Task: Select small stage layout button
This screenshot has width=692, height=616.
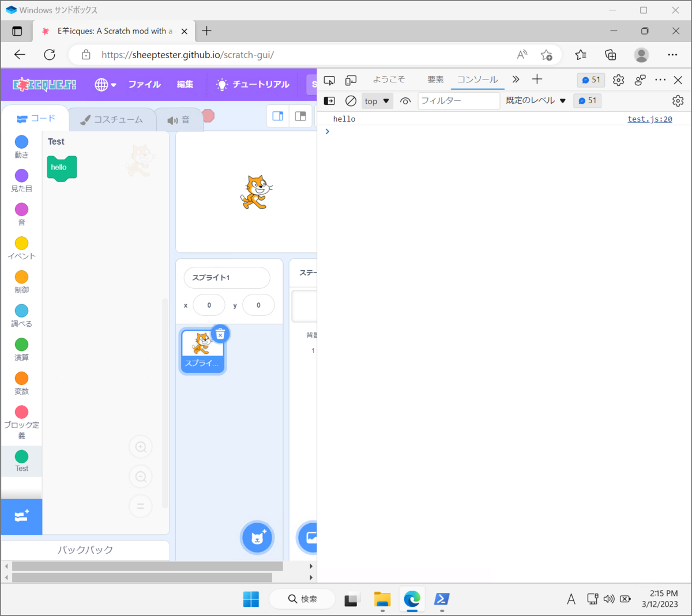Action: [x=278, y=116]
